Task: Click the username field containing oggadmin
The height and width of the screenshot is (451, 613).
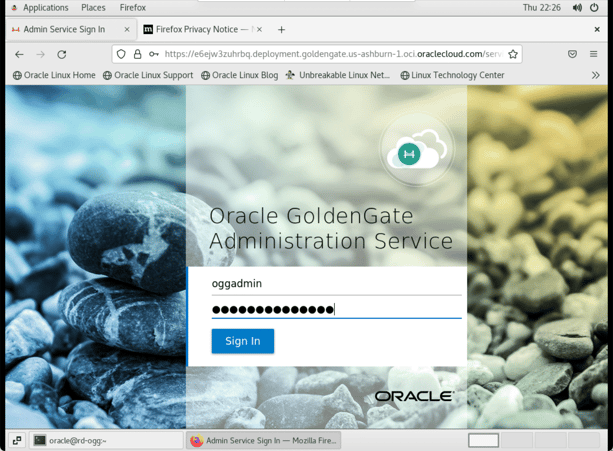Action: coord(335,283)
